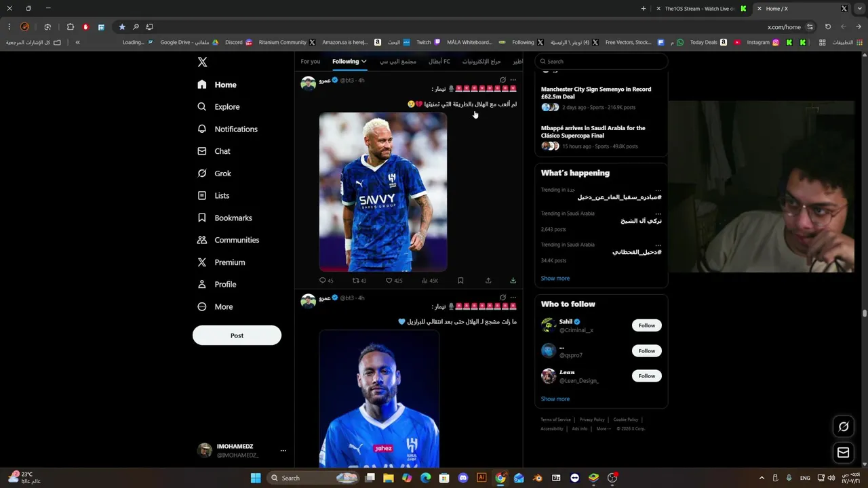View analytics of first post showing 45K
This screenshot has width=868, height=488.
430,281
